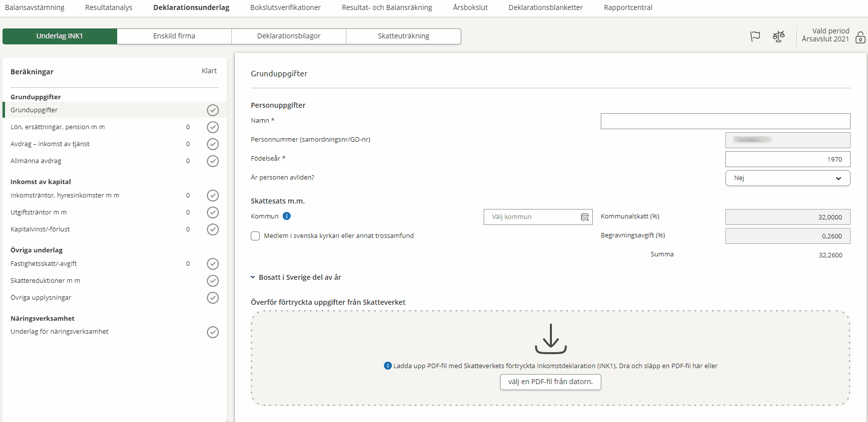Toggle the checkmark for Allmänna avdrag
Viewport: 868px width, 422px height.
pyautogui.click(x=213, y=161)
